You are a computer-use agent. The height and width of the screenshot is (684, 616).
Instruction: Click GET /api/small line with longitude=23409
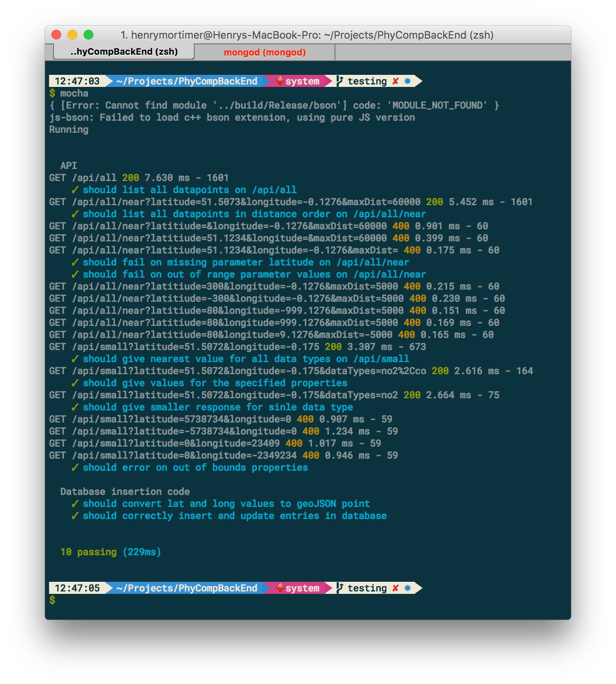tap(215, 443)
